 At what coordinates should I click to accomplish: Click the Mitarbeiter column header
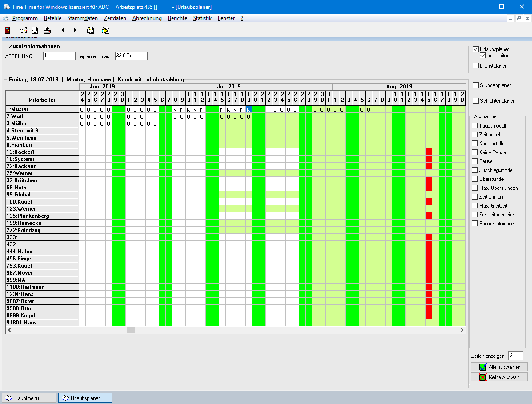click(42, 98)
